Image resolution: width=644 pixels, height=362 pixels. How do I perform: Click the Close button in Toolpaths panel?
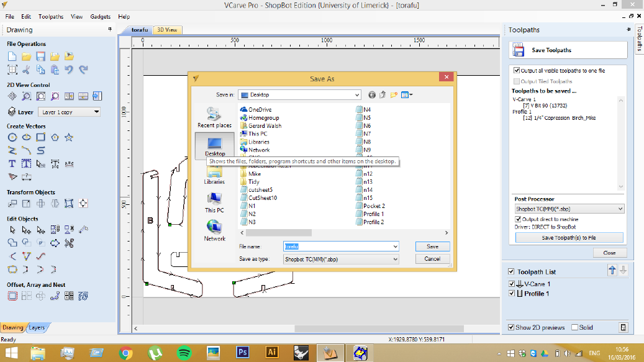[x=609, y=253]
